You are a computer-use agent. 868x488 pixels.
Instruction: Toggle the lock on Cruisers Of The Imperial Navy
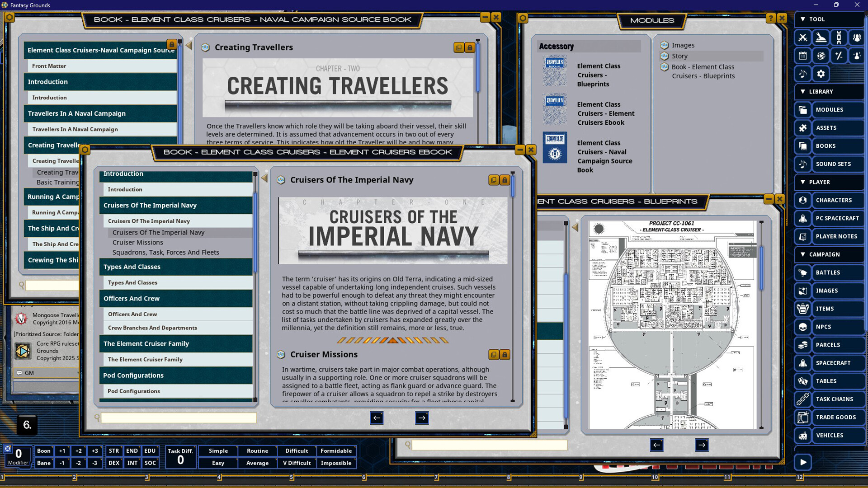coord(505,180)
